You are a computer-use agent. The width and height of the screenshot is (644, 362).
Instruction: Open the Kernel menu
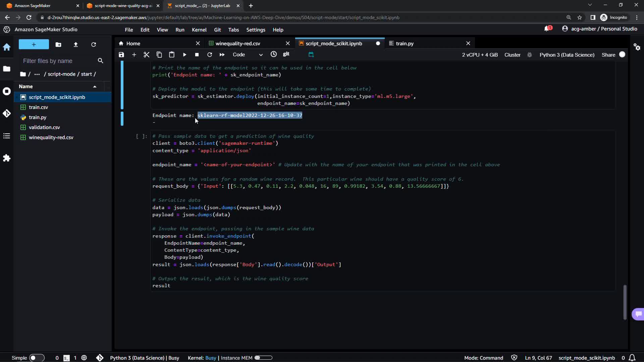tap(199, 30)
